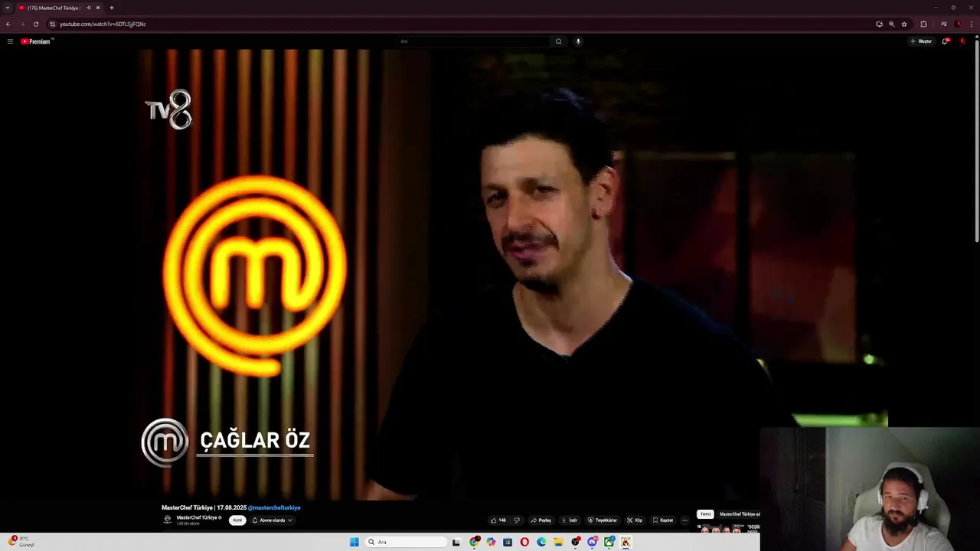
Task: Click the Teşekkürler thanks button
Action: 603,520
